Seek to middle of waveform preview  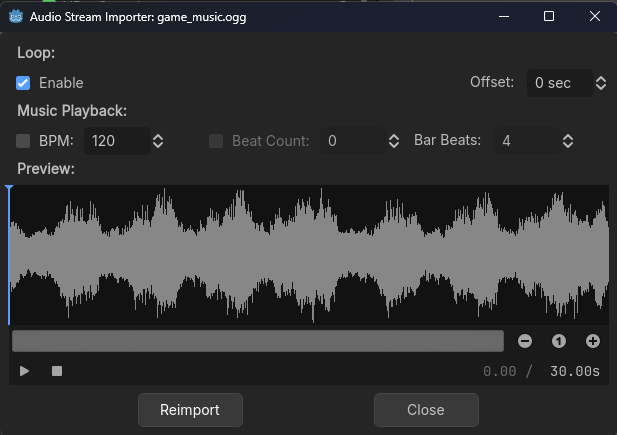(x=309, y=255)
